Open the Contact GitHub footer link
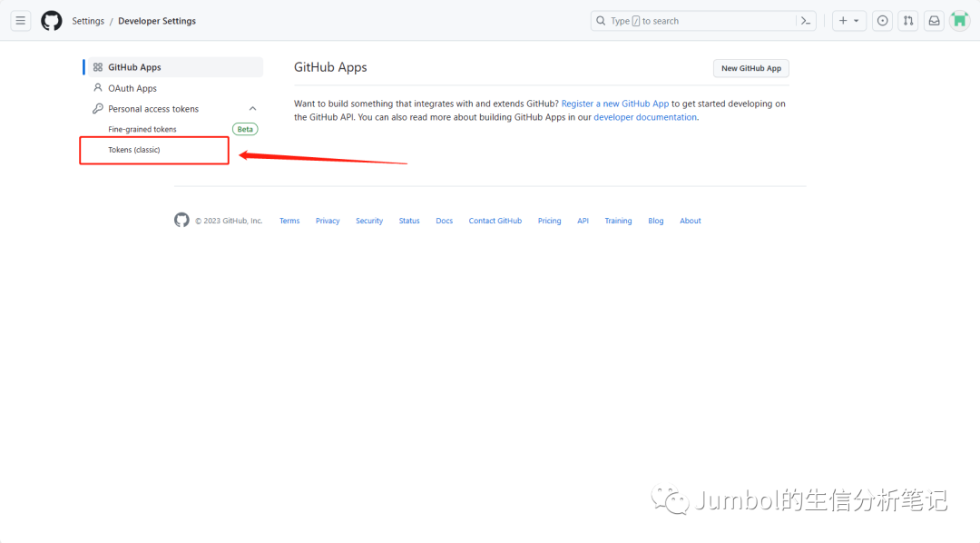 point(495,221)
